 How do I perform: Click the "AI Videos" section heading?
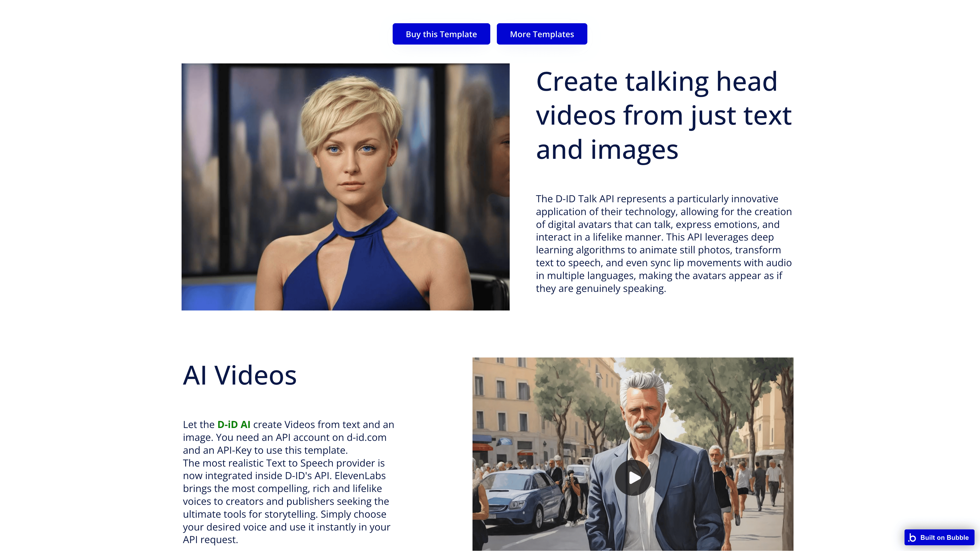[x=240, y=375]
